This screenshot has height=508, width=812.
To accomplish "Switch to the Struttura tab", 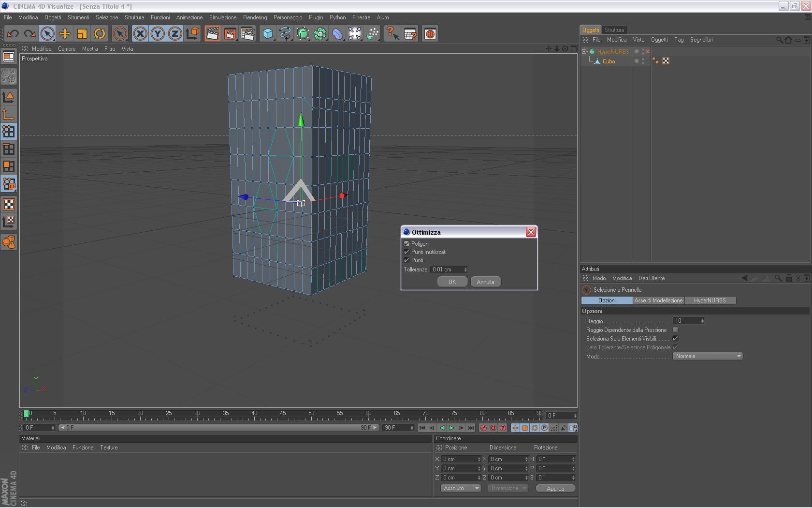I will pos(614,30).
